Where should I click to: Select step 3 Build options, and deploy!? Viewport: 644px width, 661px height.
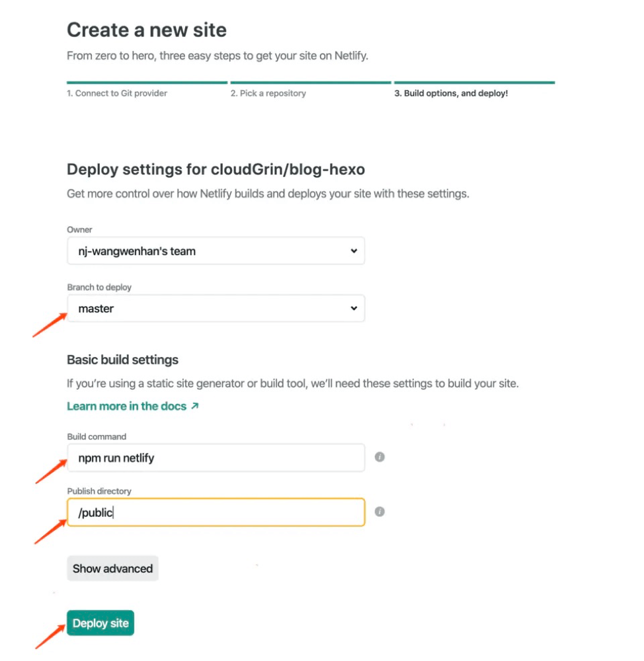pyautogui.click(x=451, y=93)
